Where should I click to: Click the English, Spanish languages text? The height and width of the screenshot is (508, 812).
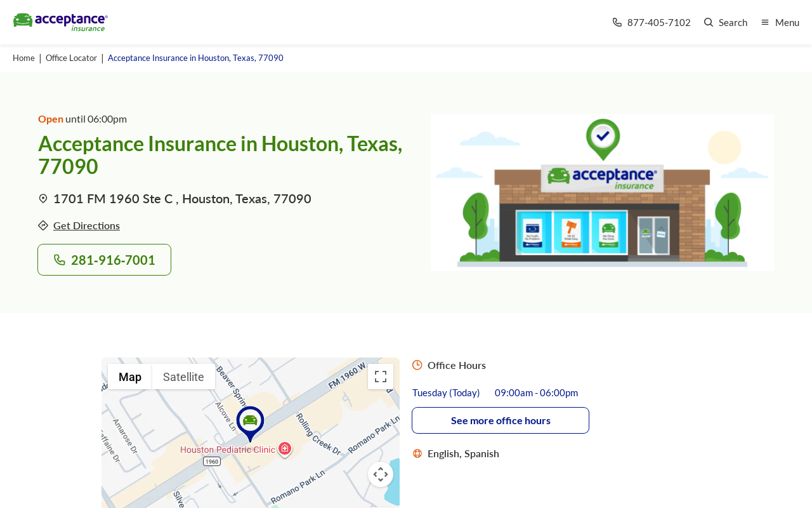(x=463, y=453)
